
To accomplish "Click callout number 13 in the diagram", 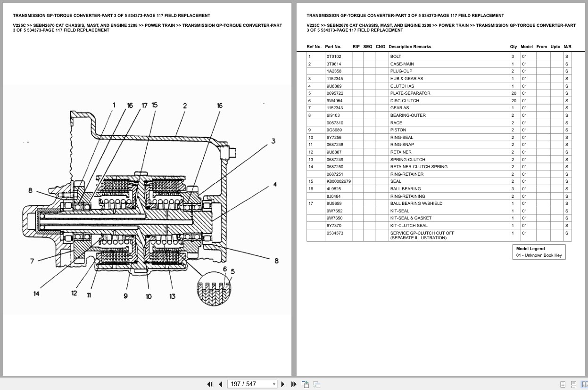I will pyautogui.click(x=172, y=296).
